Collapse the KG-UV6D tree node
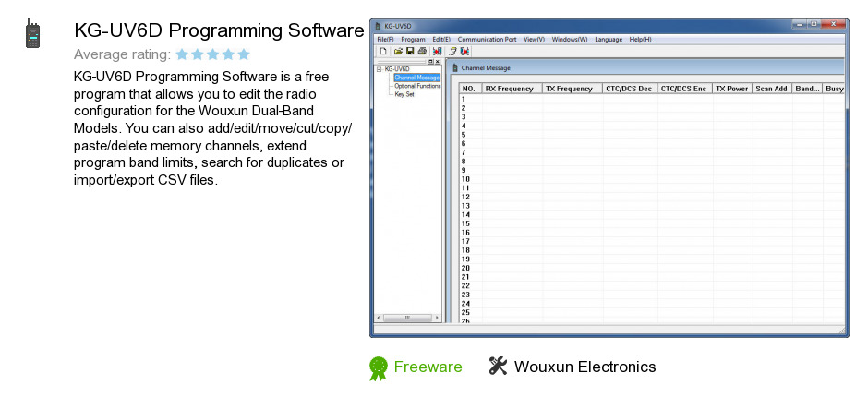The width and height of the screenshot is (868, 409). point(380,70)
